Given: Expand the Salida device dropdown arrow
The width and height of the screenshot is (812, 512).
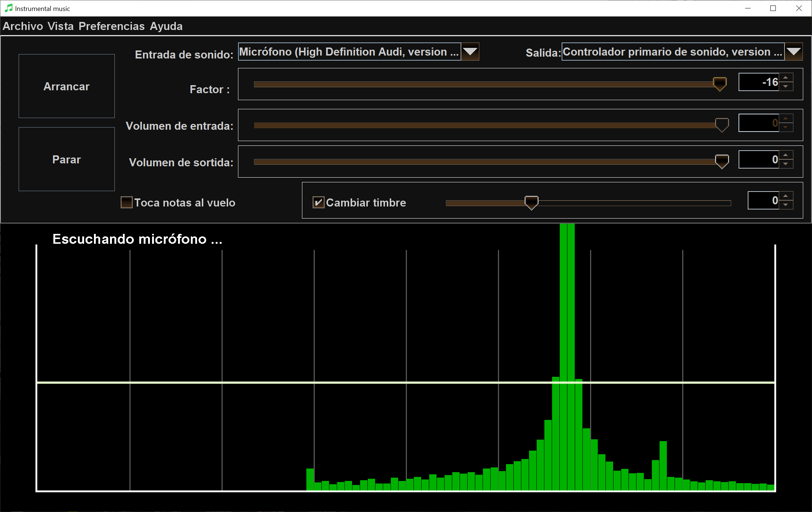Looking at the screenshot, I should [794, 52].
